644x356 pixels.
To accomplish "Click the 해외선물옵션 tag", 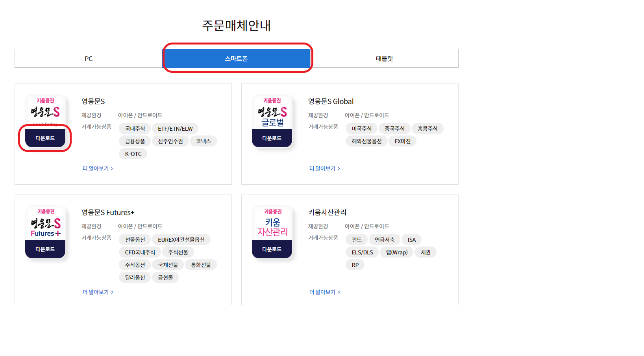I will coord(367,141).
